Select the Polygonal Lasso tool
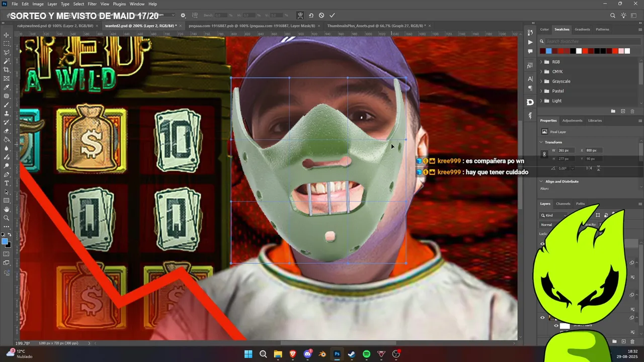Screen dimensions: 644x362 (x=7, y=52)
